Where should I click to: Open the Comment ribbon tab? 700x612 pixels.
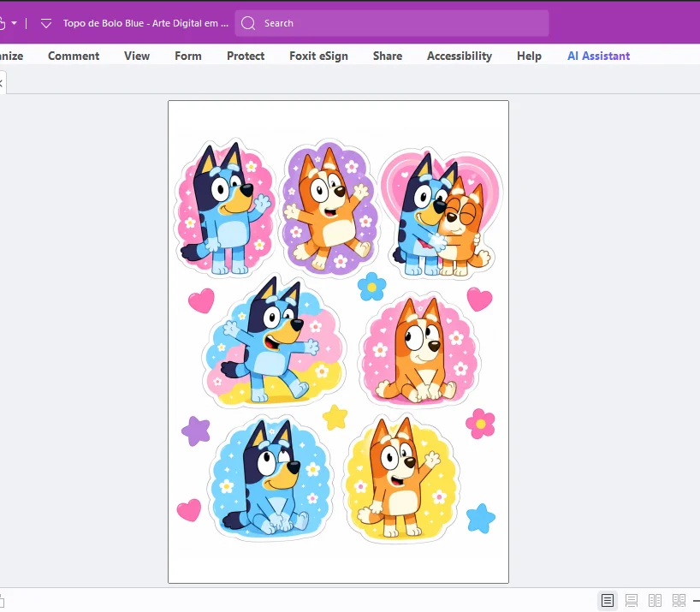tap(74, 56)
